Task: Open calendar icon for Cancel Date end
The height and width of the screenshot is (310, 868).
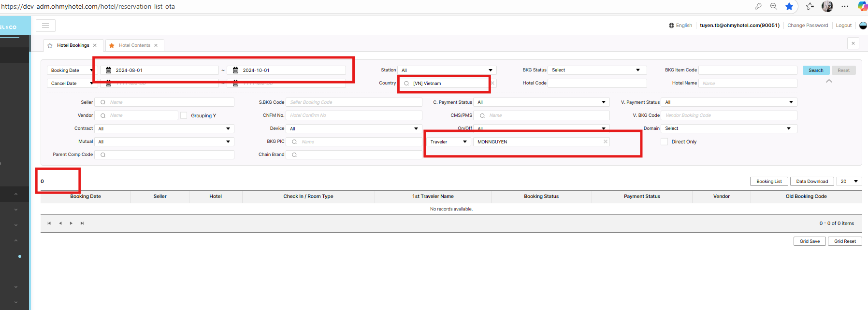Action: tap(236, 84)
